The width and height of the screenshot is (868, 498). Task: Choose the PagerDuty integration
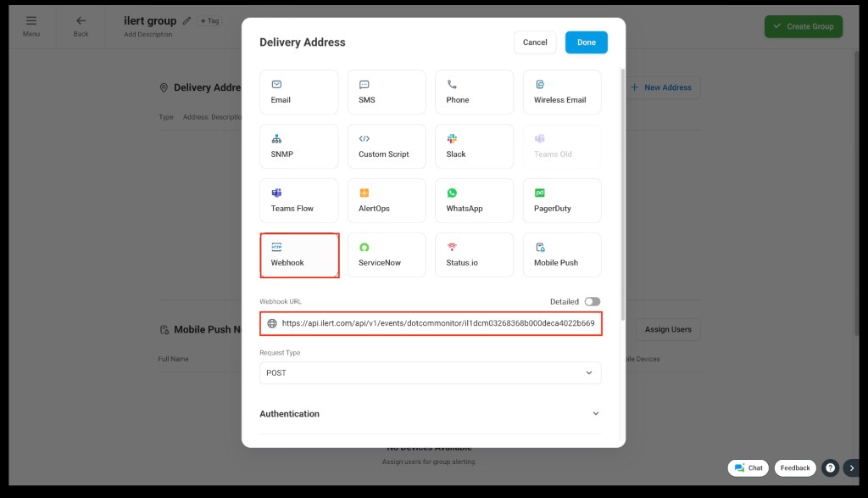coord(562,200)
